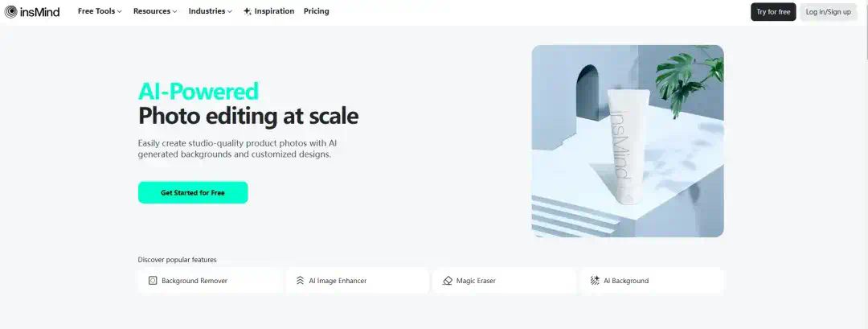Click the Magic Eraser eraser icon

[448, 281]
